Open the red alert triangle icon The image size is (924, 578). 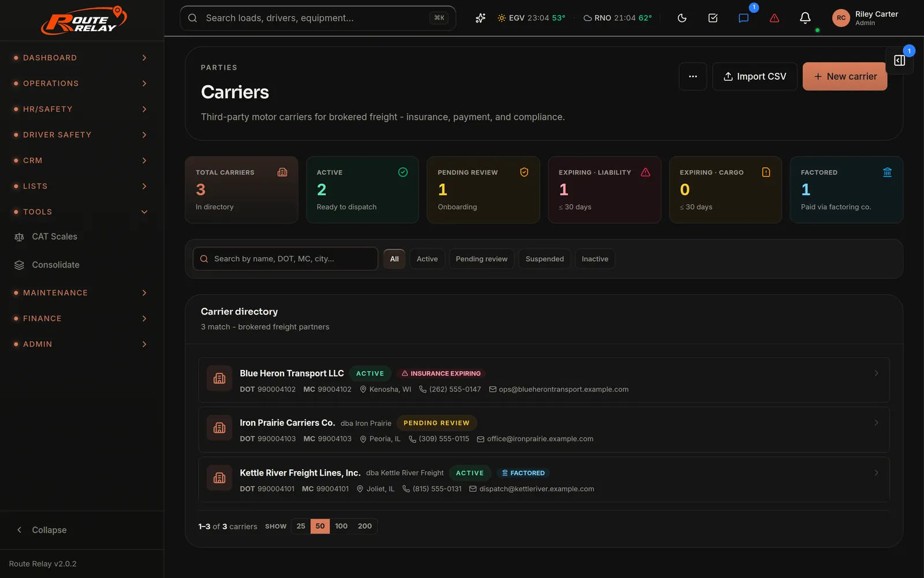click(x=774, y=18)
